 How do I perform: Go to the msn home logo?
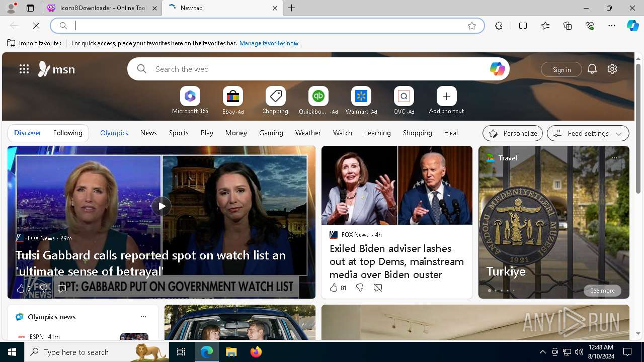pyautogui.click(x=56, y=69)
